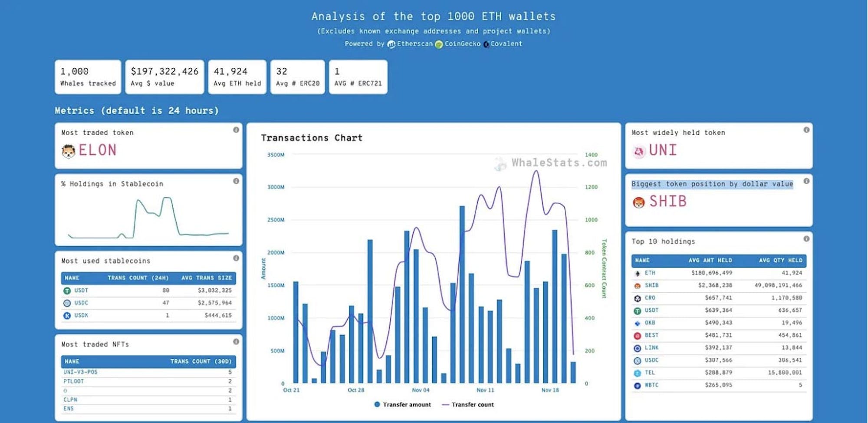The image size is (868, 423).
Task: Click OKB icon in Top 10 holdings
Action: pyautogui.click(x=637, y=324)
